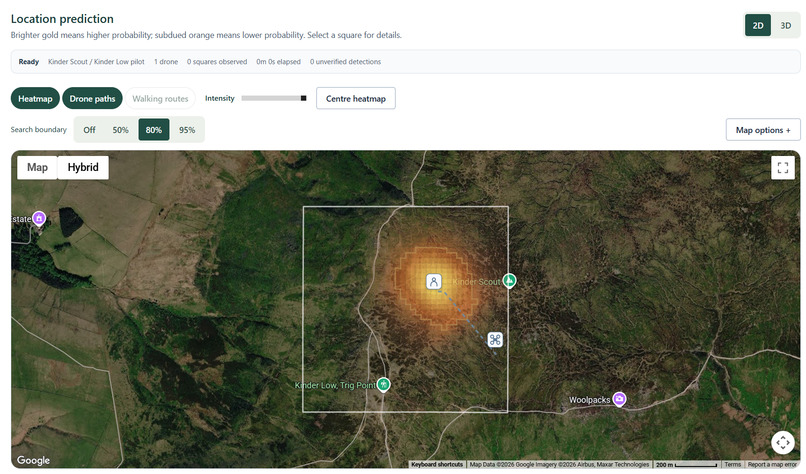Select Hybrid map type
806x474 pixels.
pos(83,168)
